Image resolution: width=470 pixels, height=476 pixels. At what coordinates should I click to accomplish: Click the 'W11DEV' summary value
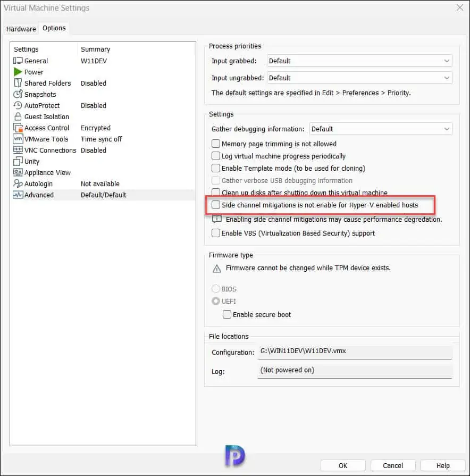94,61
